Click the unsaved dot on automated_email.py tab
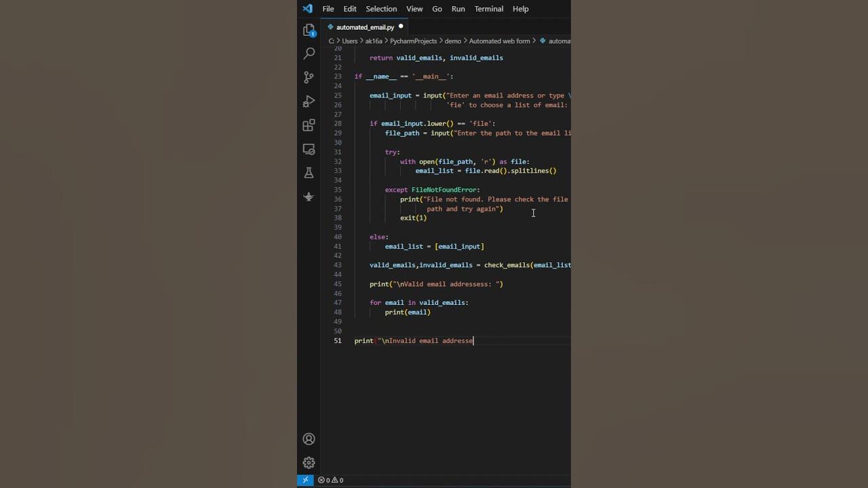This screenshot has width=868, height=488. point(401,27)
